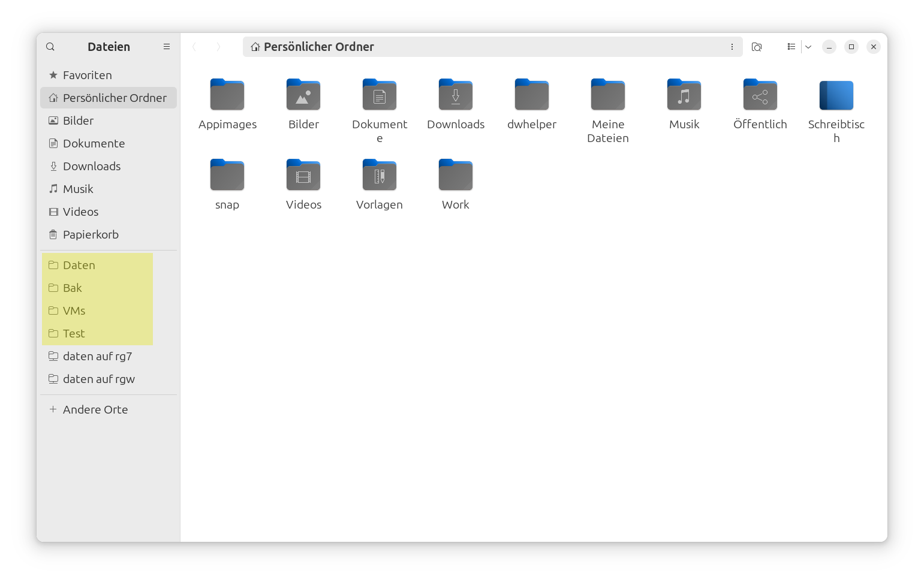This screenshot has height=582, width=924.
Task: Open the VMs bookmark
Action: tap(109, 310)
